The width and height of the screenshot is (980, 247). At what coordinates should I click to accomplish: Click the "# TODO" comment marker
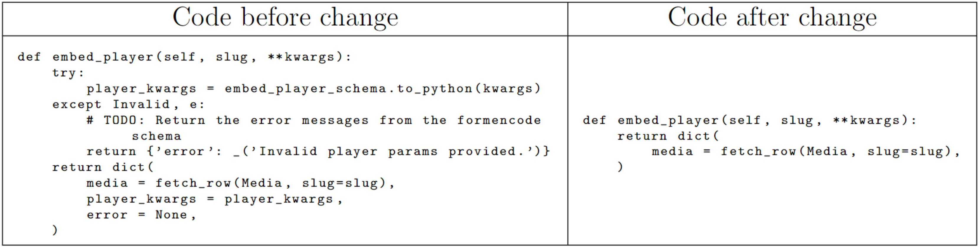point(115,121)
